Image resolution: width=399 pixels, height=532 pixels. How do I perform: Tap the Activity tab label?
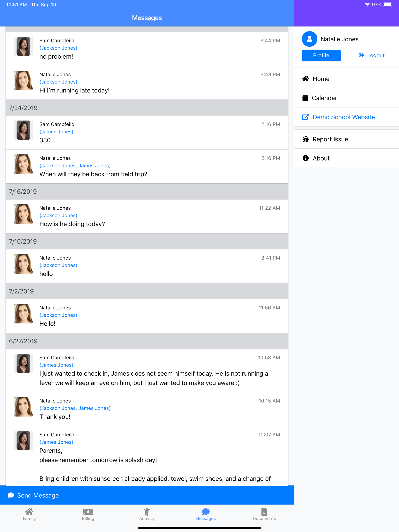coord(147,519)
